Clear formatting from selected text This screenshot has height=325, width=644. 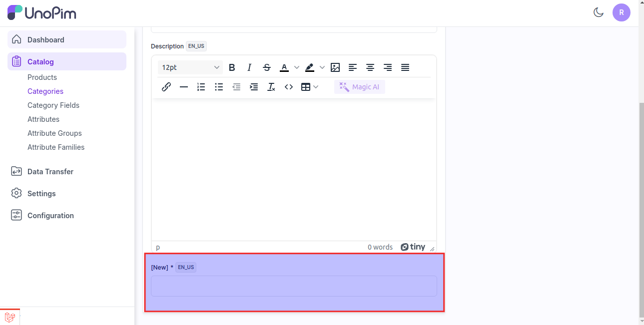271,87
